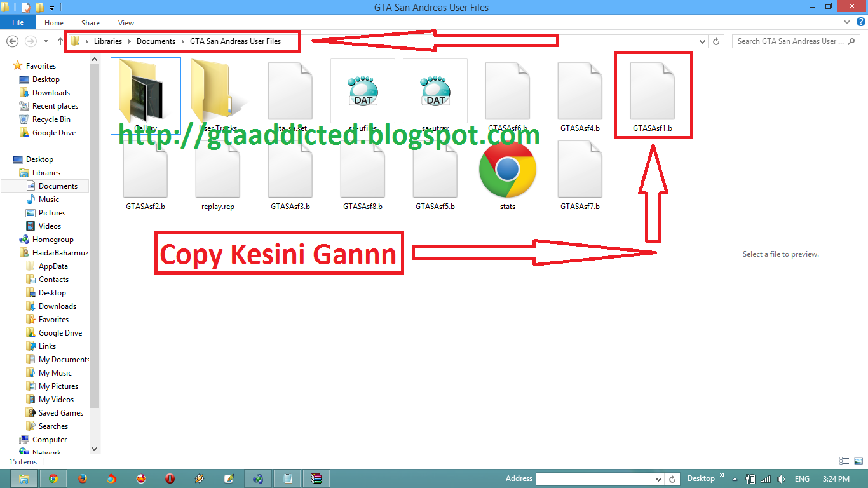Open Computer in navigation pane
Screen dimensions: 868x488
point(50,440)
